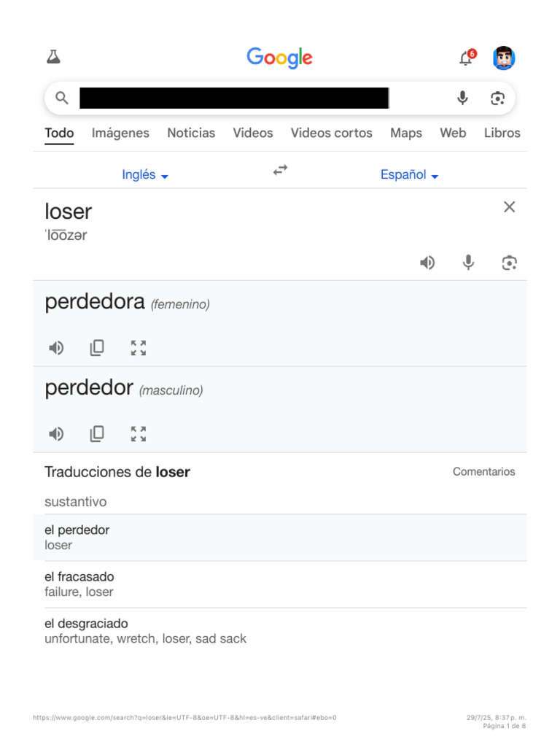Open the Español target language dropdown

[409, 175]
